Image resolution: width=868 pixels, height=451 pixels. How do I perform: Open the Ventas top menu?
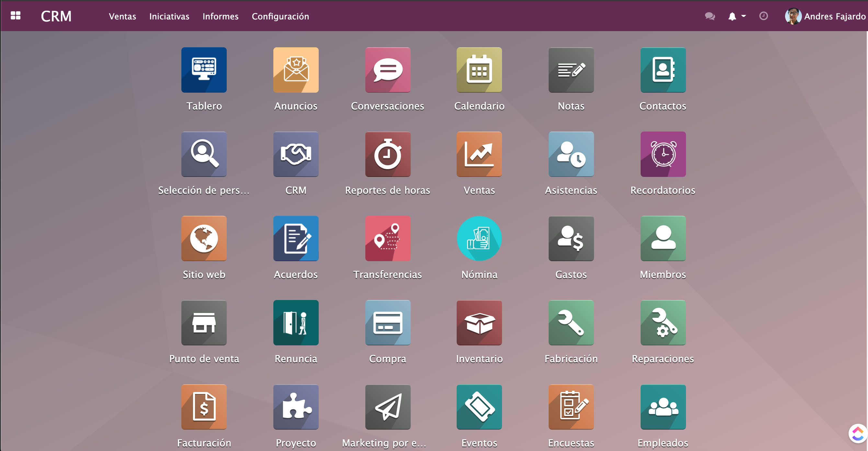click(122, 16)
